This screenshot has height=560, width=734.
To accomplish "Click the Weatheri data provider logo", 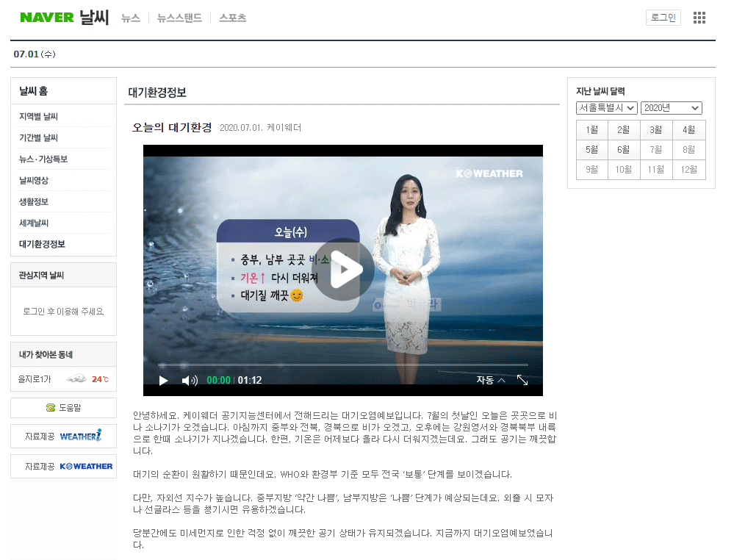I will (80, 436).
